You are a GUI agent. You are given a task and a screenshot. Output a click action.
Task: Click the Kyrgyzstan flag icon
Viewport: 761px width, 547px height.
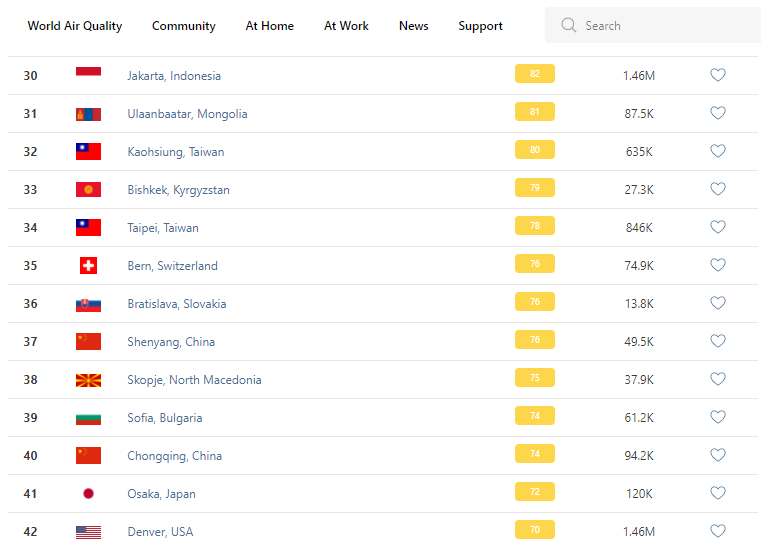(x=88, y=189)
